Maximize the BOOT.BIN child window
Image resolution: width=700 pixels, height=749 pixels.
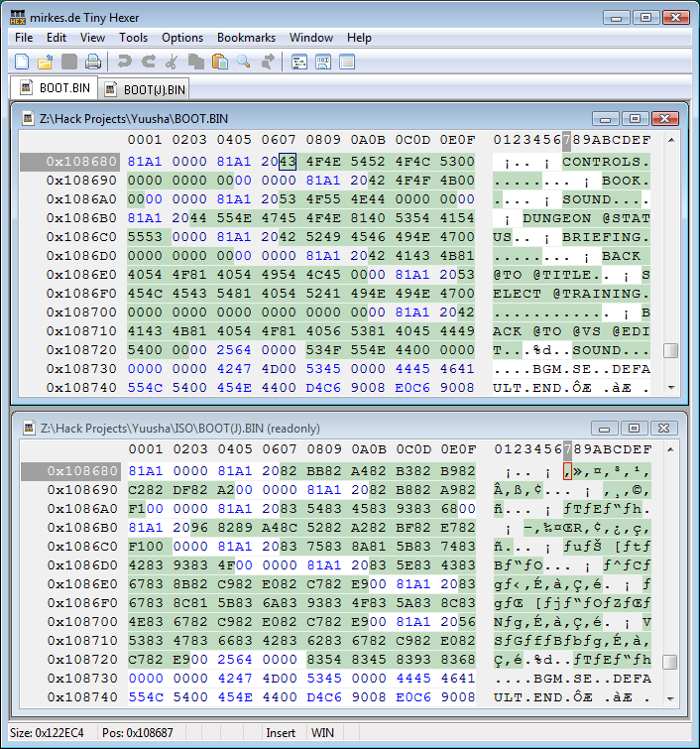click(636, 118)
